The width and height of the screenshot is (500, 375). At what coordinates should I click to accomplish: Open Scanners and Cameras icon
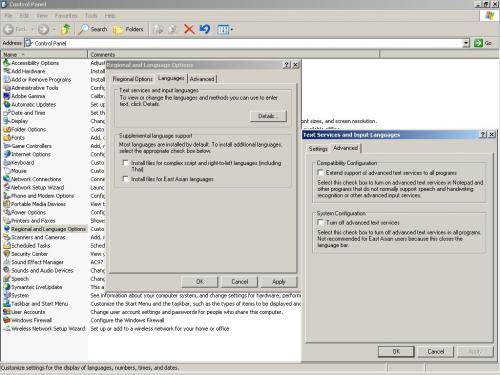[x=7, y=237]
